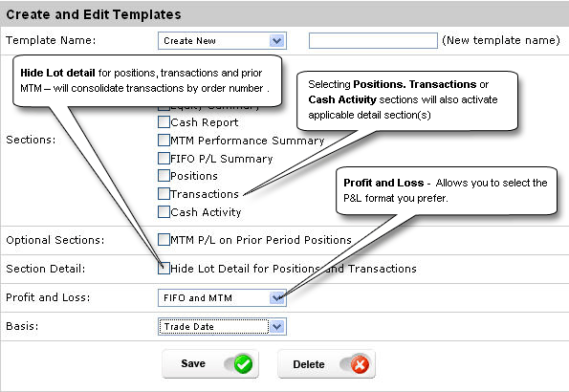
Task: Check the Cash Report checkbox
Action: [x=164, y=121]
